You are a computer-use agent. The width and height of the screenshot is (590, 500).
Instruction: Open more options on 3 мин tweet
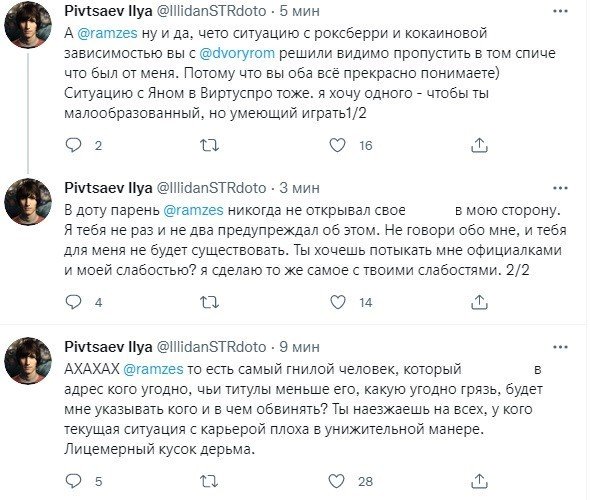pos(560,188)
